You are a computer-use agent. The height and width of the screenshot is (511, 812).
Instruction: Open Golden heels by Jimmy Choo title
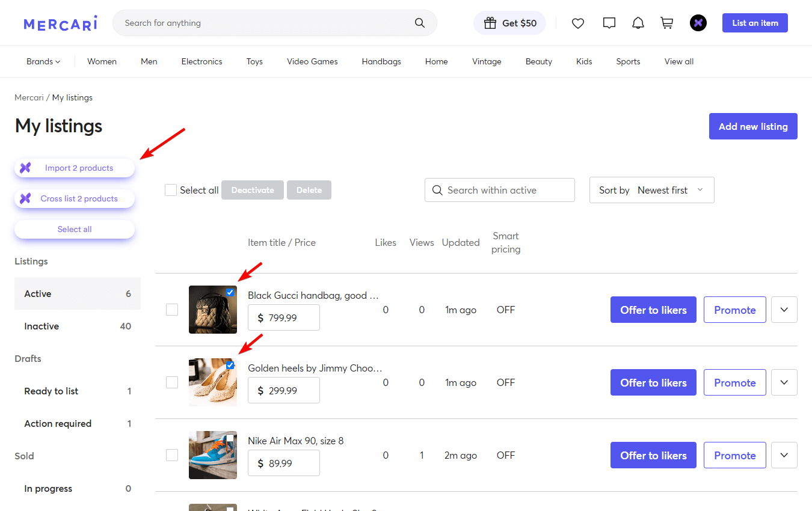pyautogui.click(x=315, y=368)
